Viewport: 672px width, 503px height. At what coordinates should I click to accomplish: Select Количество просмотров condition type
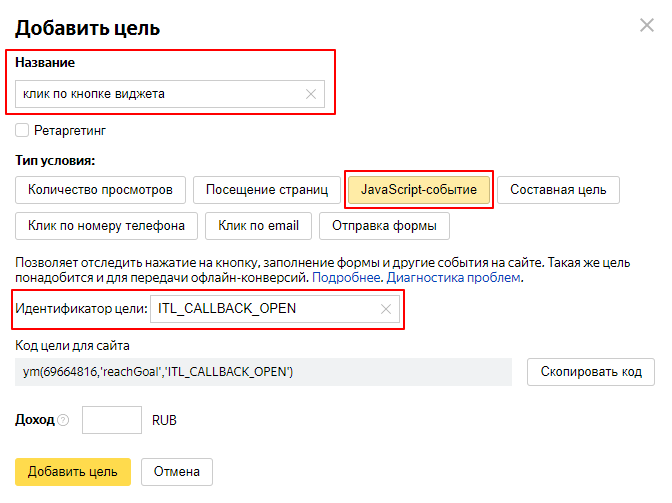100,189
